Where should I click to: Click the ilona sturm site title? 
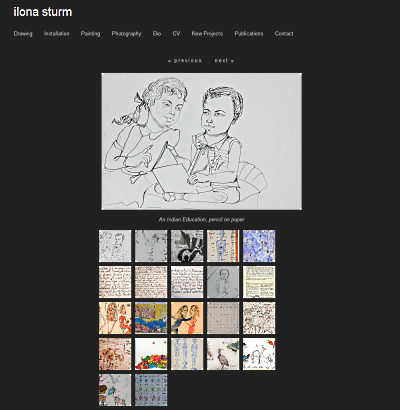pyautogui.click(x=43, y=12)
